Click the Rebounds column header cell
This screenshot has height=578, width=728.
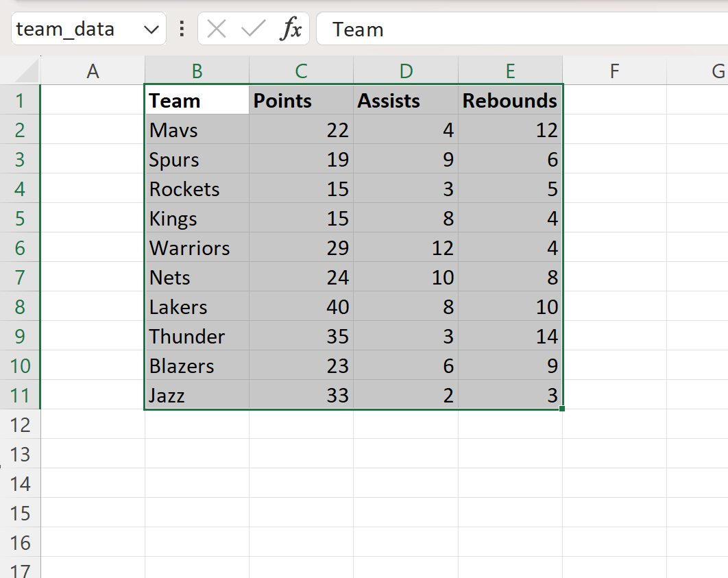pyautogui.click(x=510, y=100)
